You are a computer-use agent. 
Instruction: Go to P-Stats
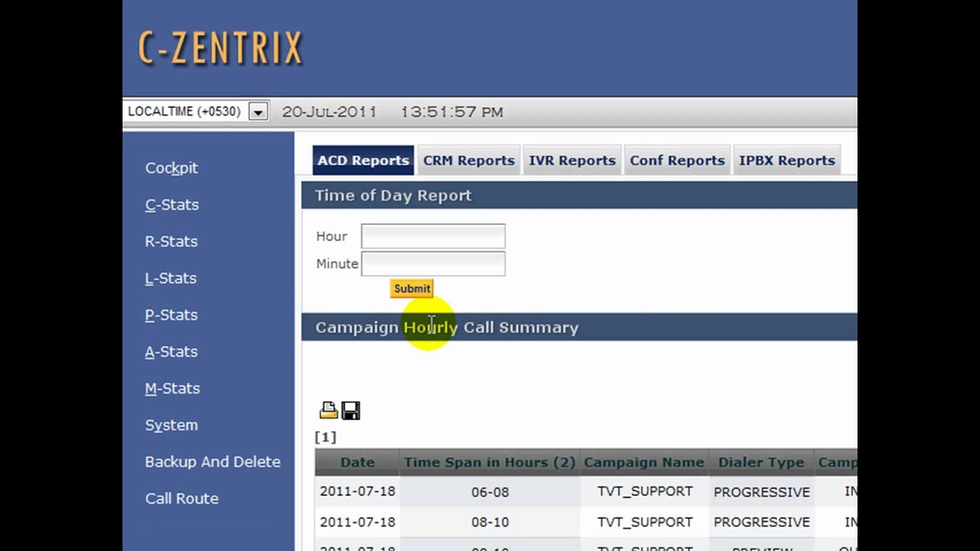(x=171, y=315)
